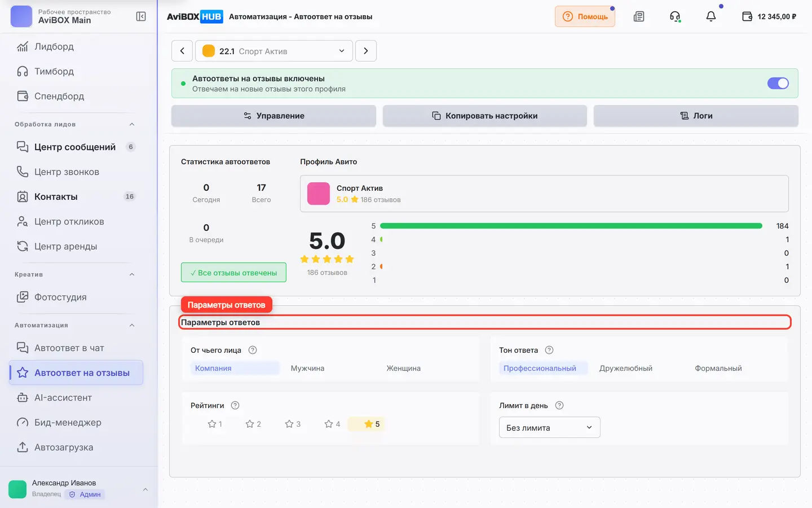Open the Без лимита daily limit dropdown
The height and width of the screenshot is (508, 812).
point(550,427)
